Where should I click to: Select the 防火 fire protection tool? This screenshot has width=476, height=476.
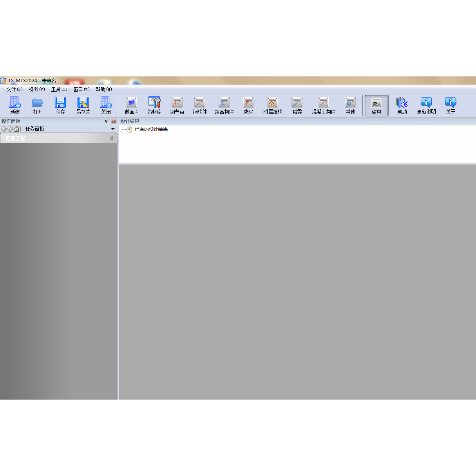pyautogui.click(x=248, y=105)
